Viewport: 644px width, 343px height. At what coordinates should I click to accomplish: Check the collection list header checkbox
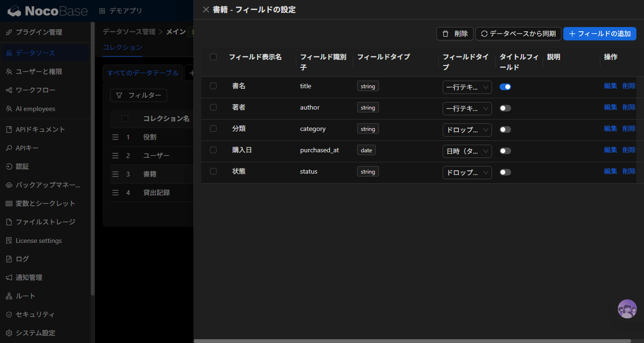tap(125, 119)
